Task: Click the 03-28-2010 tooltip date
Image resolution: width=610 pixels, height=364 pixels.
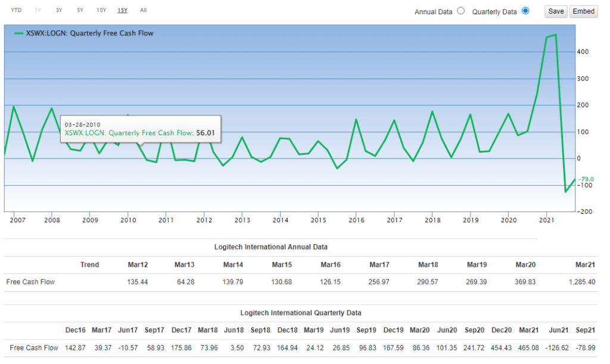Action: click(x=82, y=125)
